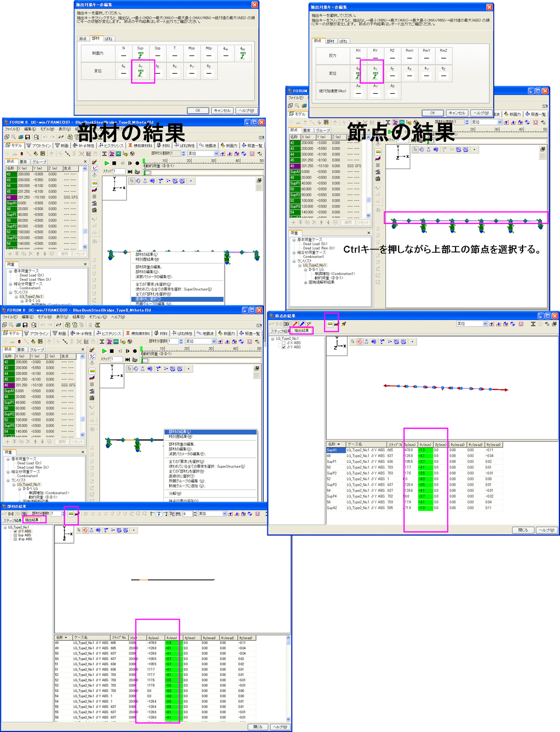Screen dimensions: 560x732
Task: Click ヘルプ(H) in dialog with 断面力 row
Action: tap(246, 111)
